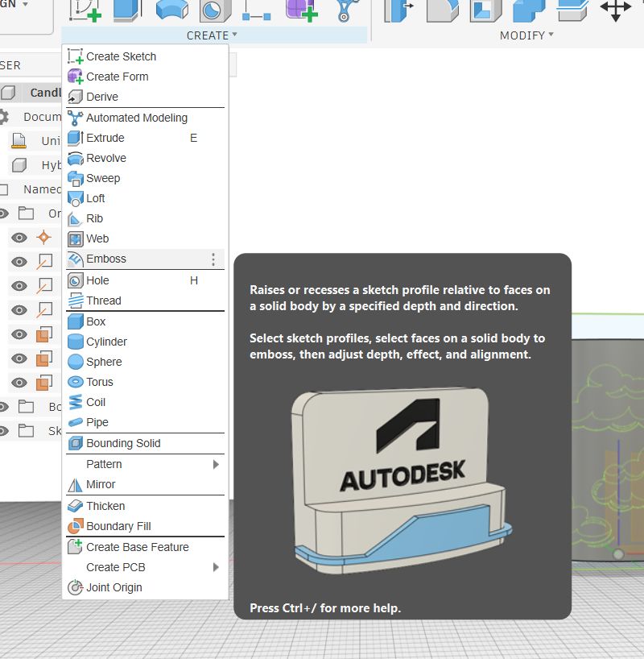This screenshot has width=644, height=659.
Task: Click Named Views row in browser
Action: click(x=31, y=189)
